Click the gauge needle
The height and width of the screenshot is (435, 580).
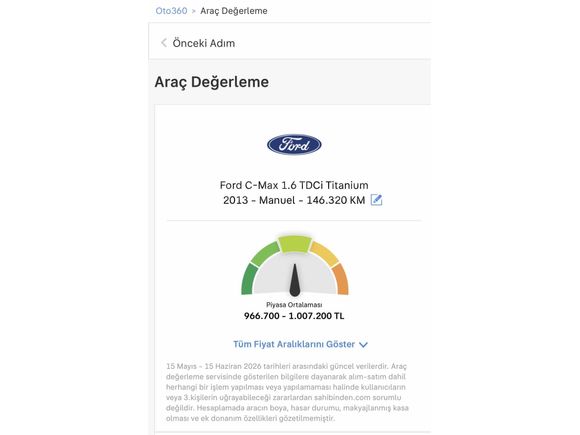pyautogui.click(x=295, y=280)
